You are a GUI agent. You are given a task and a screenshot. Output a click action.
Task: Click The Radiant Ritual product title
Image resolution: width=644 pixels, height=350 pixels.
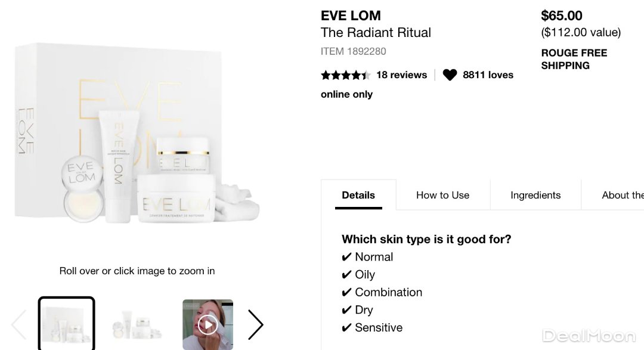tap(376, 33)
